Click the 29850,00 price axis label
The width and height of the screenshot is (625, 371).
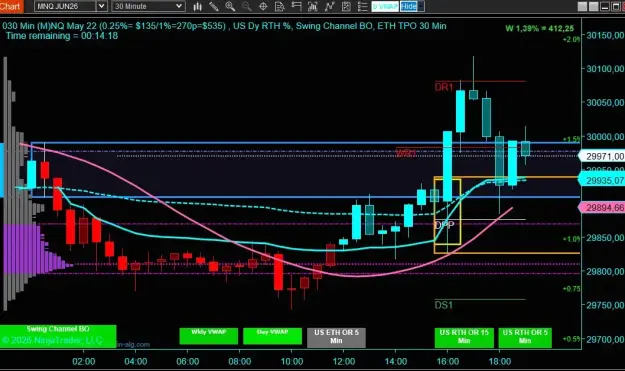[605, 238]
